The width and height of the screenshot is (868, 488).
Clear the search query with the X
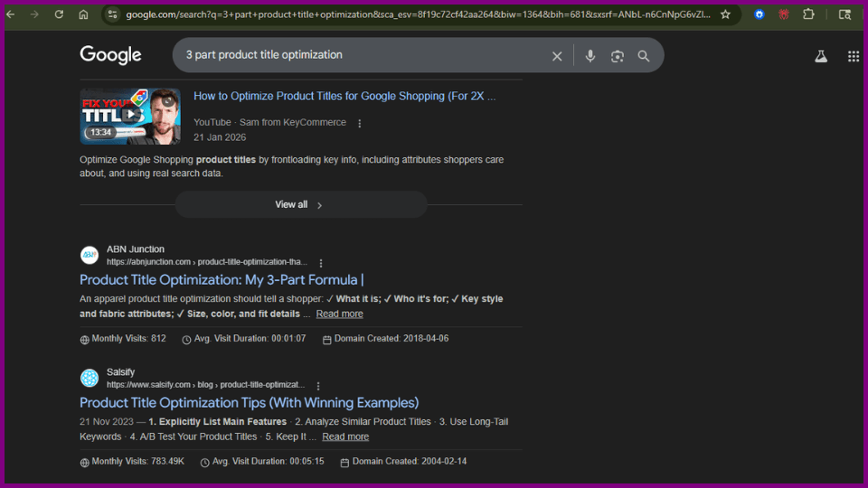[557, 56]
